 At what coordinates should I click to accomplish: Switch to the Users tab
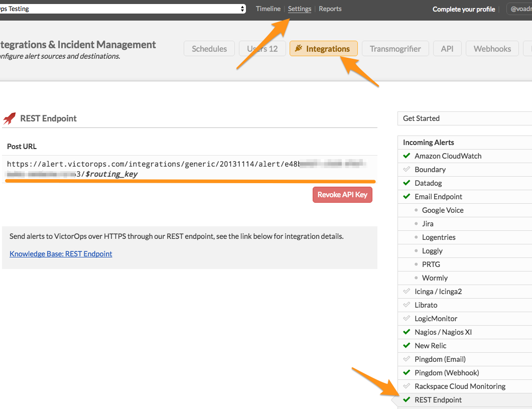coord(262,49)
